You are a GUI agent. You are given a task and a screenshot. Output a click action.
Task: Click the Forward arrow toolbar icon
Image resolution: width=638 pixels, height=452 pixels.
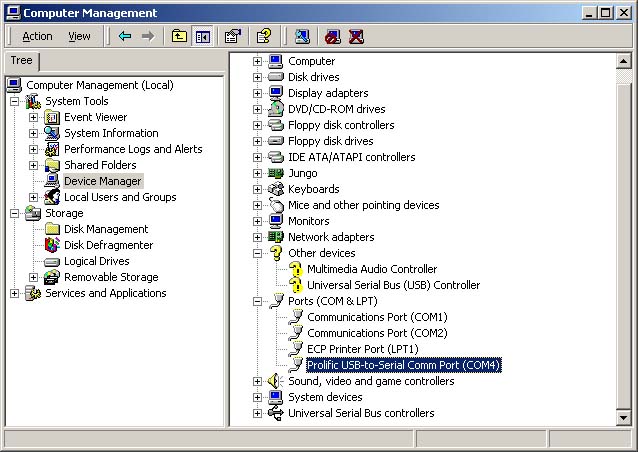tap(148, 36)
